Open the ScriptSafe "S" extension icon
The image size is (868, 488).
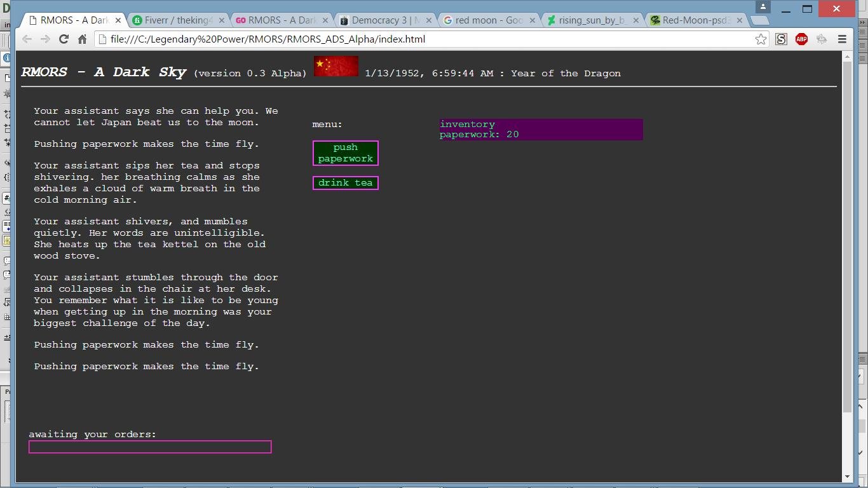(x=780, y=39)
